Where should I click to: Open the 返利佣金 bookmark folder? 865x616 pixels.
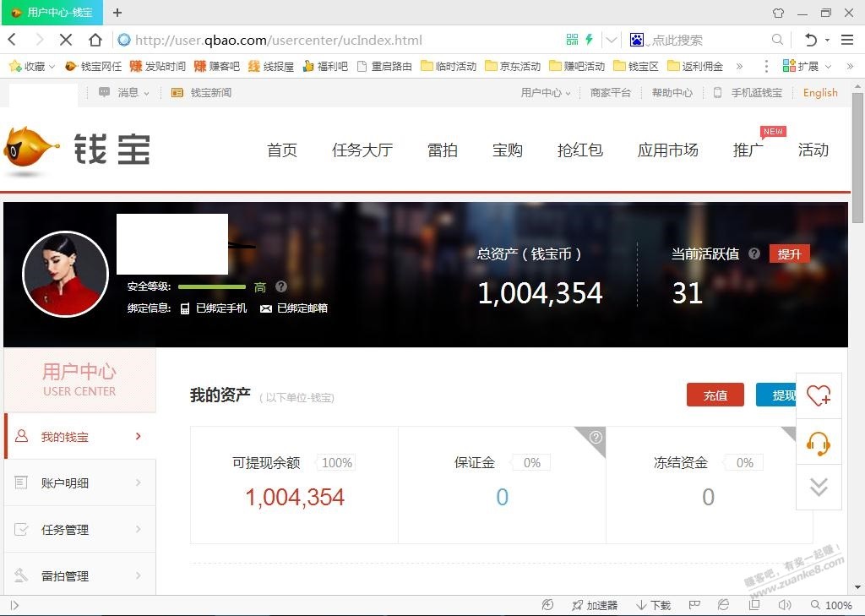[x=695, y=66]
